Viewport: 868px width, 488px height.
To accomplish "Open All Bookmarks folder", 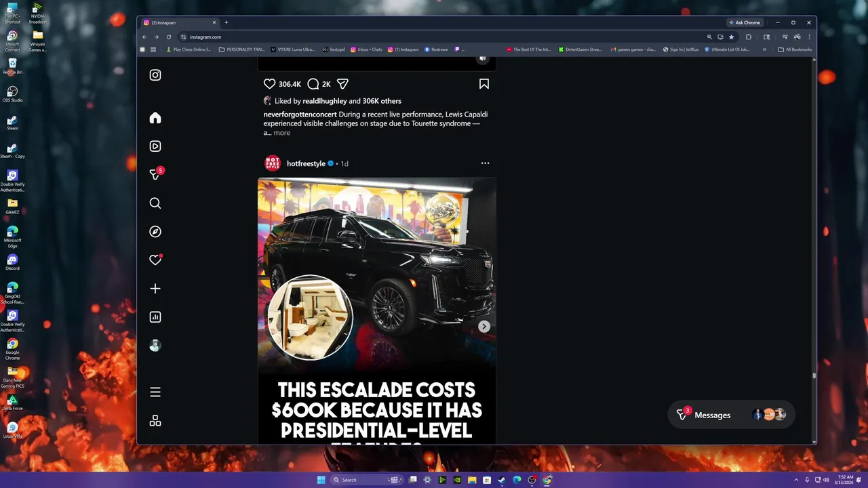I will click(x=795, y=49).
